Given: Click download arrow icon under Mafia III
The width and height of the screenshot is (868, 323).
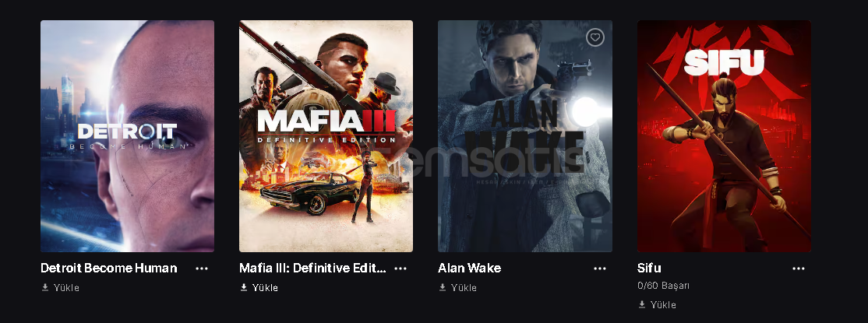Looking at the screenshot, I should tap(244, 288).
